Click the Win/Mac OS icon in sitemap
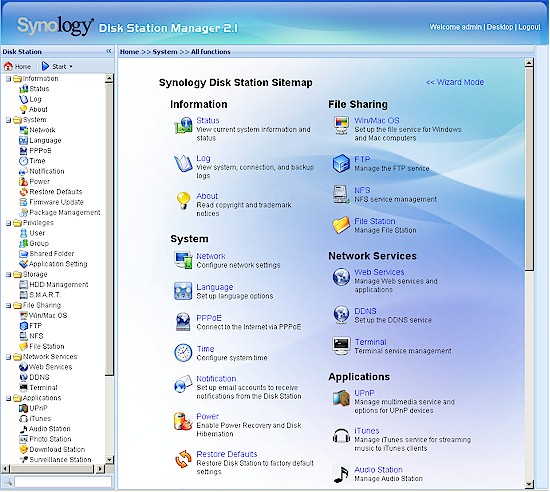The height and width of the screenshot is (492, 550). 341,126
